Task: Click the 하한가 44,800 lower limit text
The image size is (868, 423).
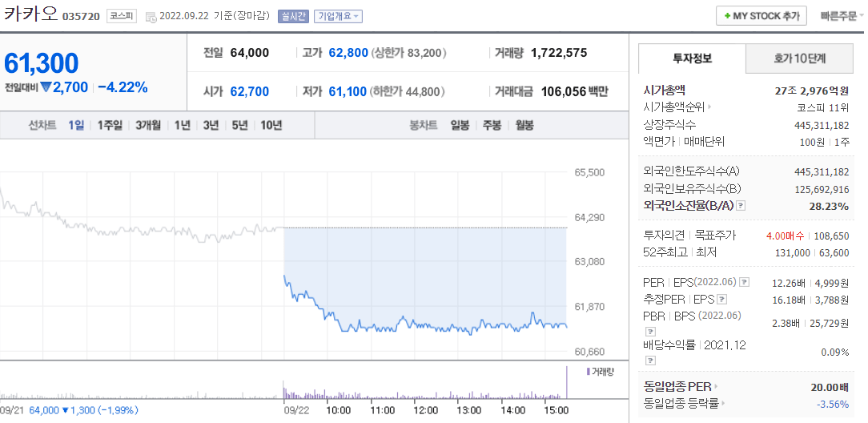Action: pyautogui.click(x=408, y=91)
